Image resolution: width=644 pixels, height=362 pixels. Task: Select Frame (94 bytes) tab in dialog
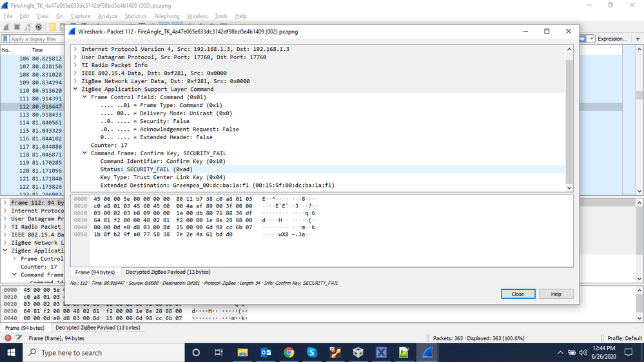point(95,272)
